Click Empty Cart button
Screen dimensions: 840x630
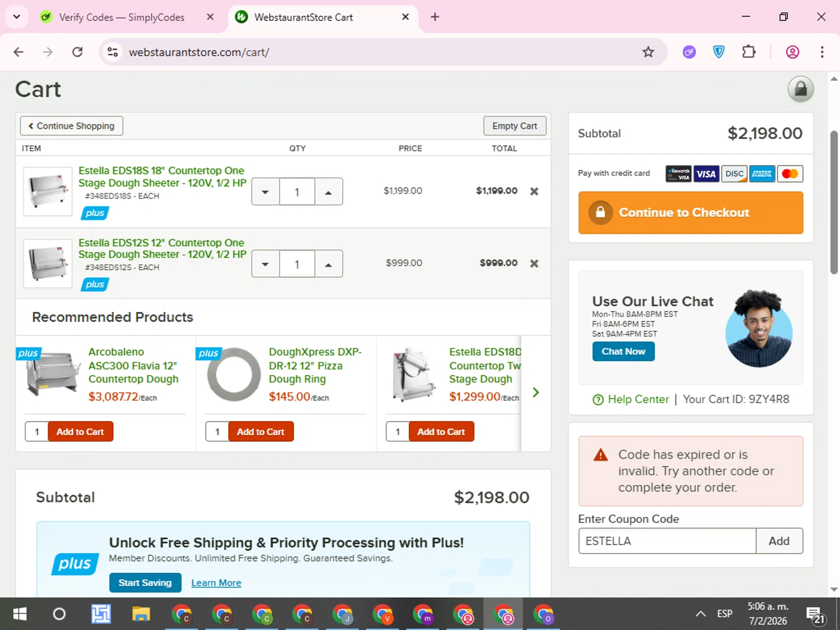click(x=515, y=126)
